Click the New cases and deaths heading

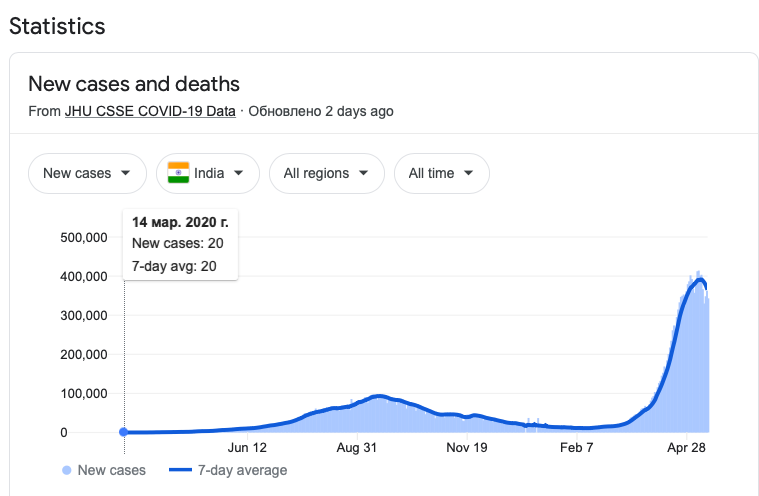tap(134, 84)
